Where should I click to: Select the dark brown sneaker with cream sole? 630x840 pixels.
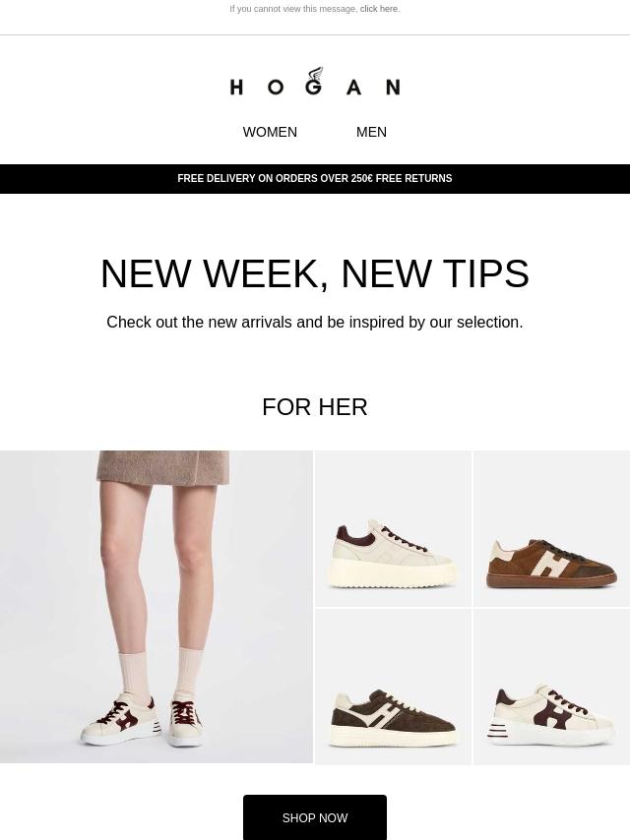393,687
